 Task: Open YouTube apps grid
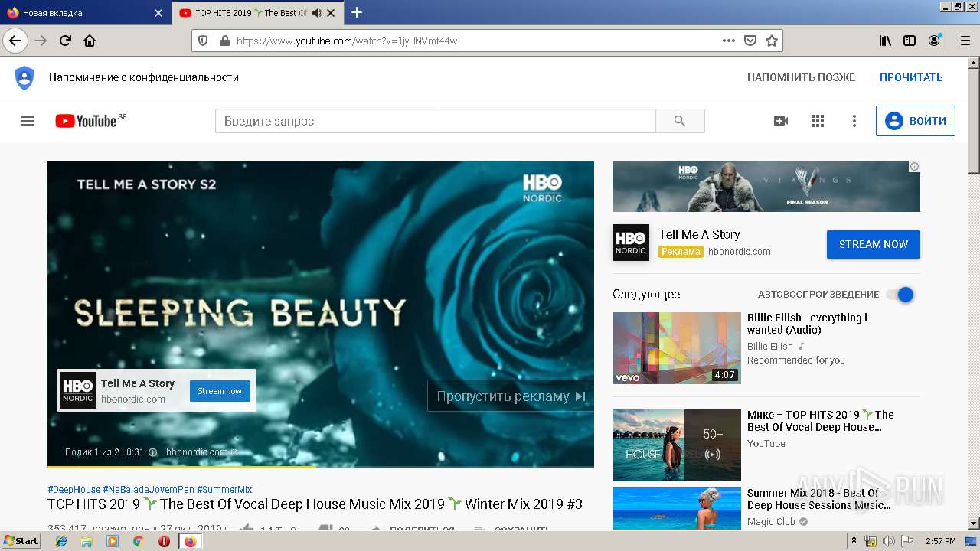point(818,121)
